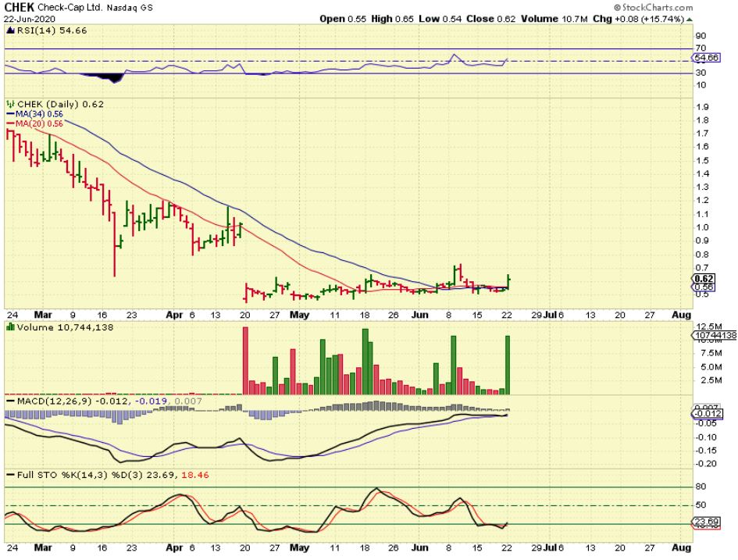Click the 1.0 price axis label
Viewport: 738px width, 560px height.
pos(702,227)
